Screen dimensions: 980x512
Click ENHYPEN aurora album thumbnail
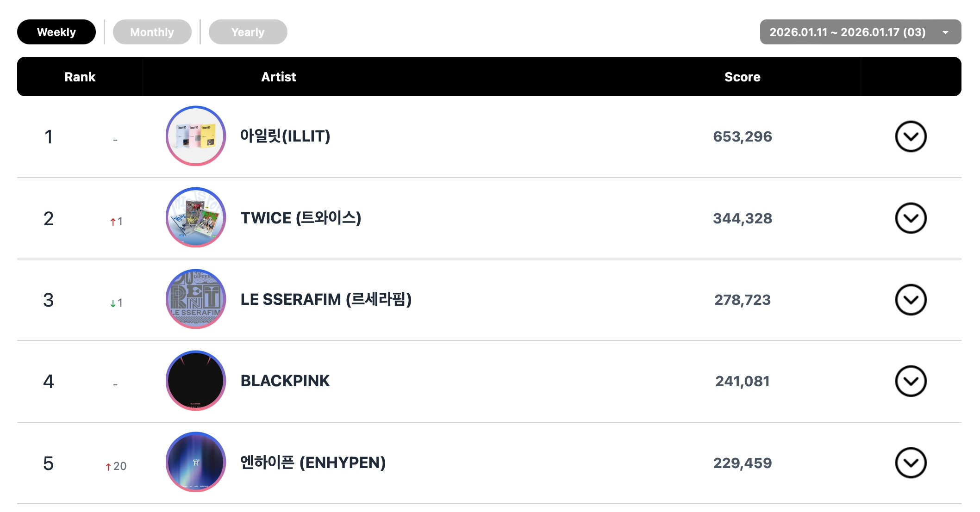(x=196, y=462)
